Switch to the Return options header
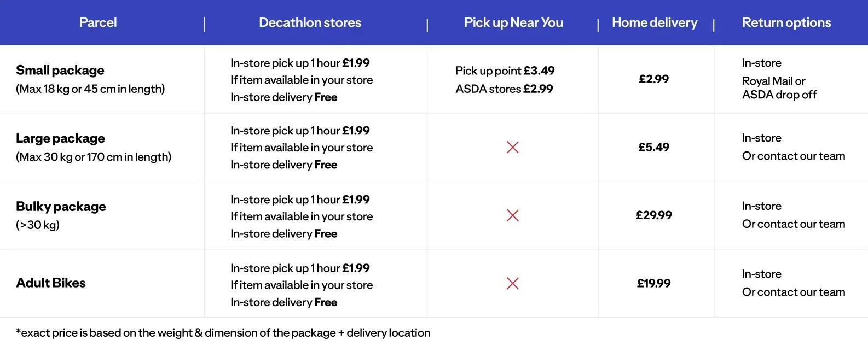 (x=786, y=22)
